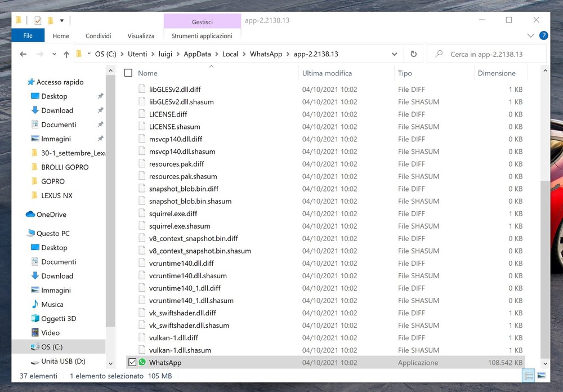
Task: Expand chevron after Local in breadcrumb
Action: [x=244, y=54]
